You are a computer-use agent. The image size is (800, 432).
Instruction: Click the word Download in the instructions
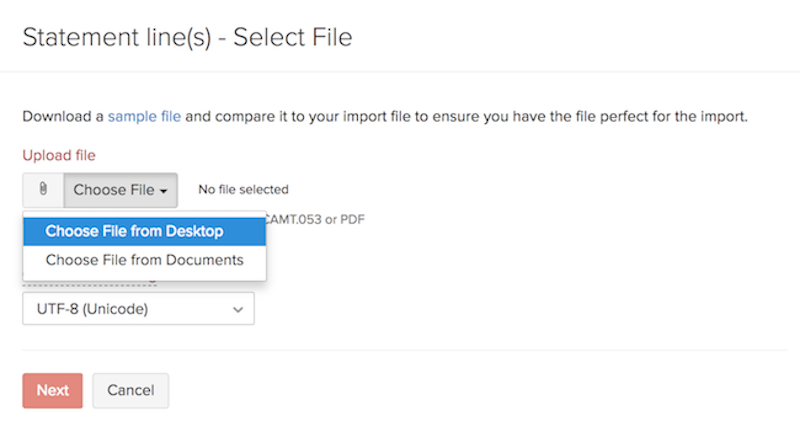tap(62, 116)
